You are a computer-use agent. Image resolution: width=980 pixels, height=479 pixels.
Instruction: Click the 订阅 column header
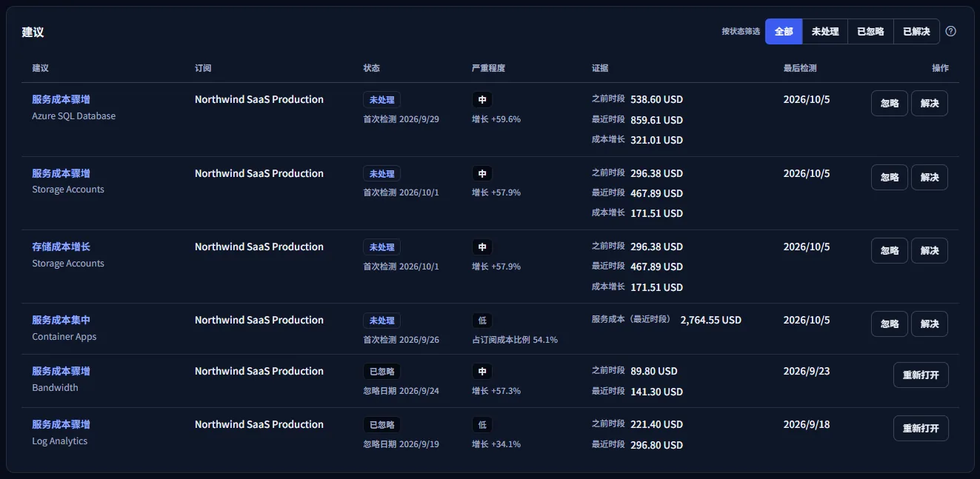tap(203, 68)
